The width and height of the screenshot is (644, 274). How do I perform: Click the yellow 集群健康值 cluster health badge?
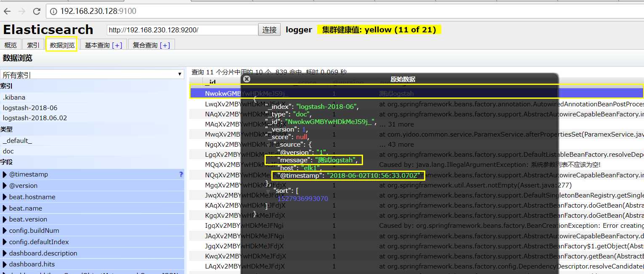379,30
